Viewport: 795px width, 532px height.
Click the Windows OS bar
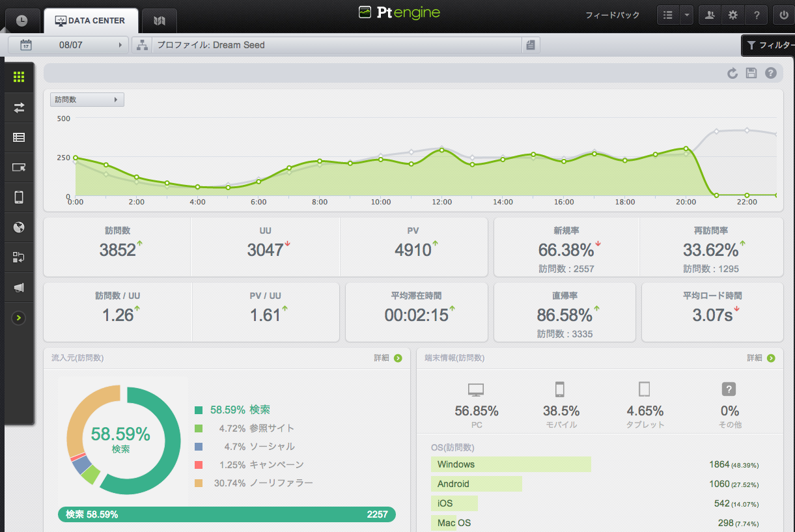click(510, 464)
